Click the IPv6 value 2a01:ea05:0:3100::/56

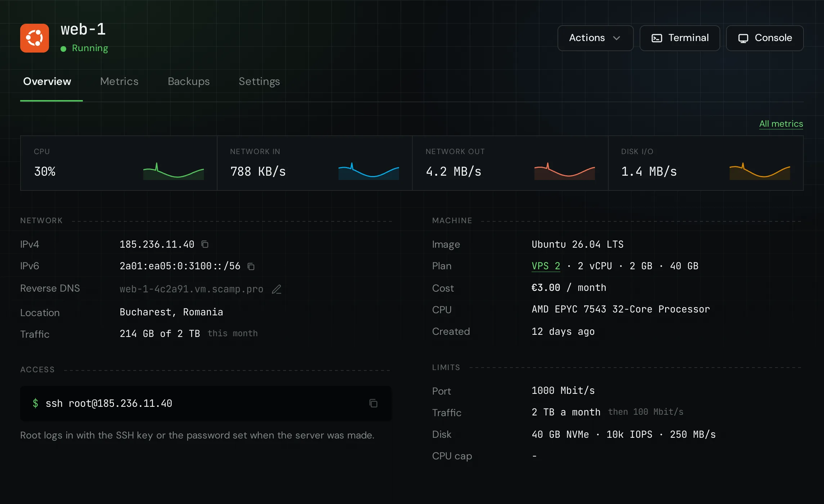[180, 266]
